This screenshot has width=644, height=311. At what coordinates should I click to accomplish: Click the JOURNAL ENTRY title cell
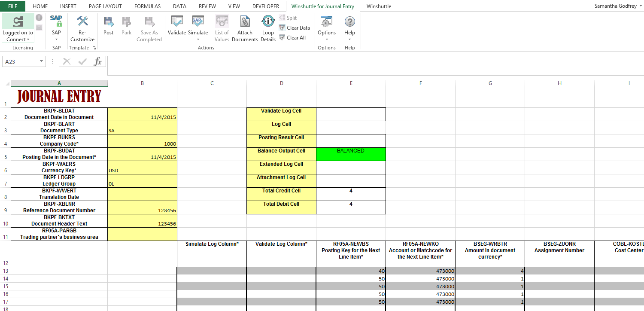59,97
